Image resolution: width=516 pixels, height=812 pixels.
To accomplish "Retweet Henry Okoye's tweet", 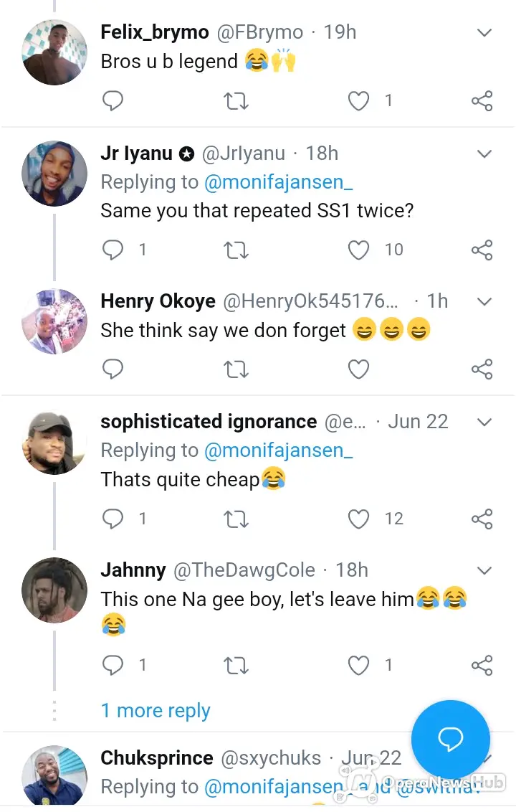I will (236, 369).
